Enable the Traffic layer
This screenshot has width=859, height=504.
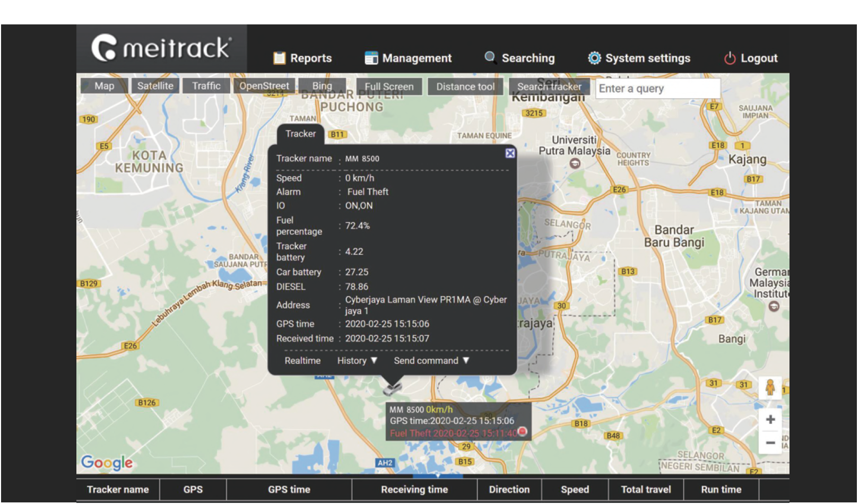tap(206, 86)
